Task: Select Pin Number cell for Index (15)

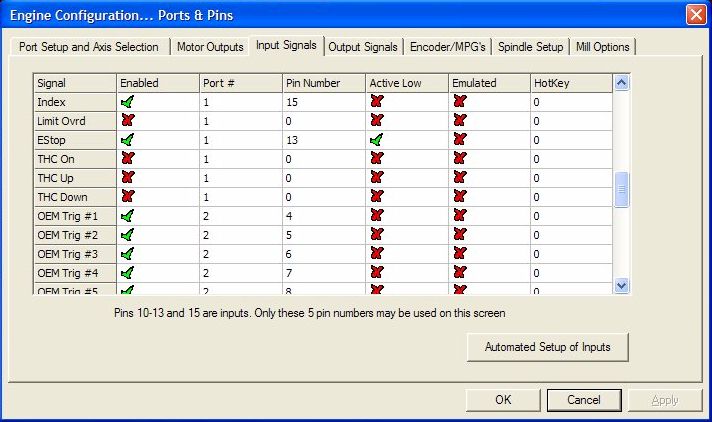Action: click(324, 102)
